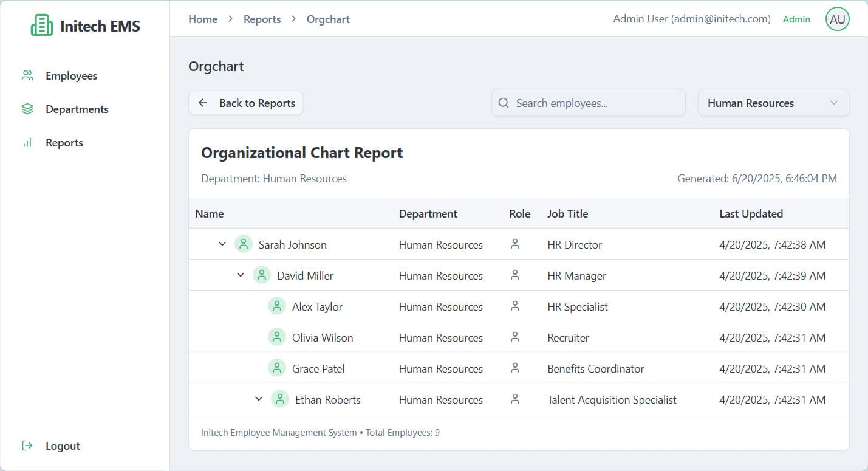
Task: Collapse Ethan Roberts' subtree chevron
Action: (x=259, y=399)
